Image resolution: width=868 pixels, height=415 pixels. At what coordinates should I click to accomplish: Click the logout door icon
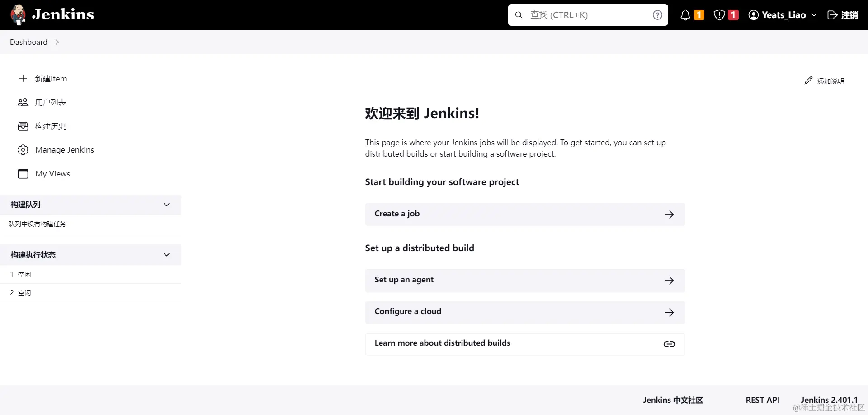click(832, 15)
